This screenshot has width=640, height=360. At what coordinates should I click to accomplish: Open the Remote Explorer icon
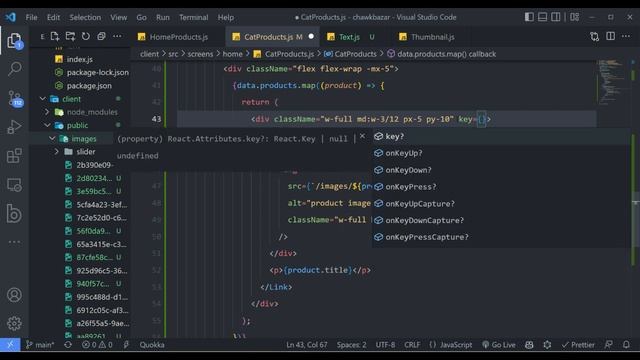click(x=14, y=185)
